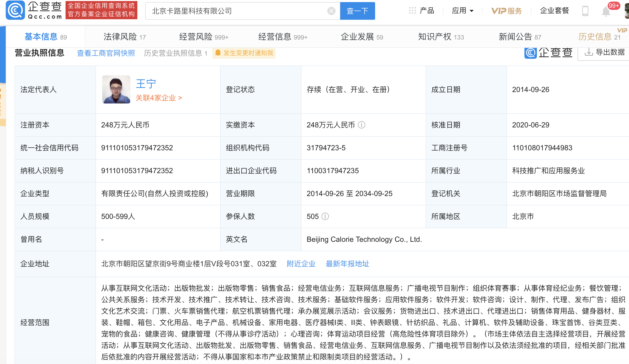Click the info icon beside 505
The width and height of the screenshot is (629, 364).
click(325, 217)
